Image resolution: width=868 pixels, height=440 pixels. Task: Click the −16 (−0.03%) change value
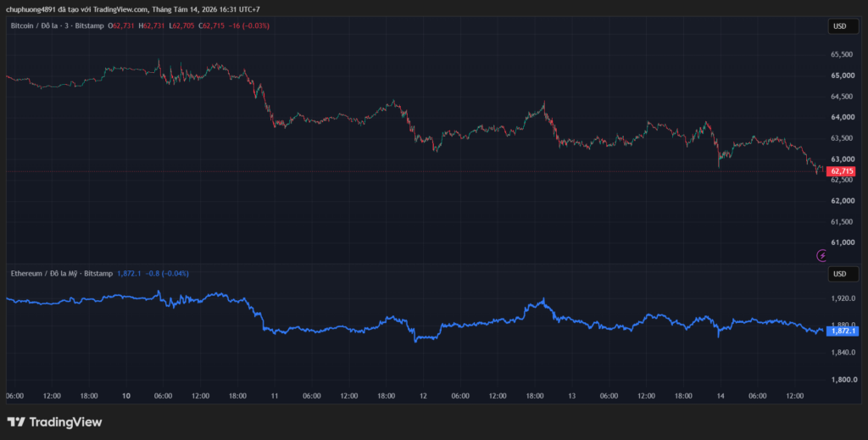[x=248, y=25]
